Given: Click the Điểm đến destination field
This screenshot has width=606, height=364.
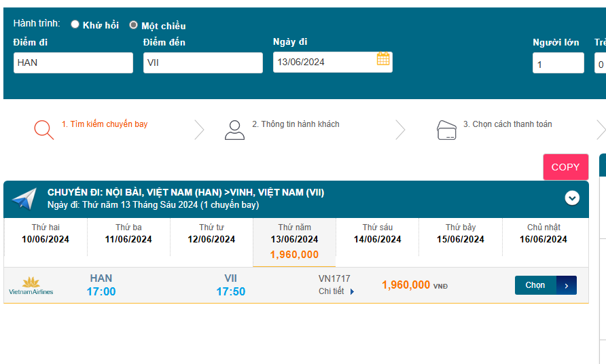Looking at the screenshot, I should 202,63.
